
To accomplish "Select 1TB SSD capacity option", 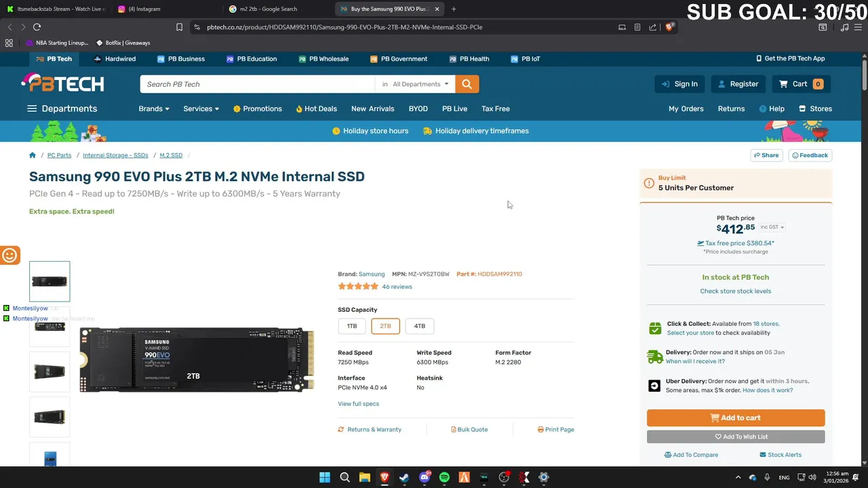I will (x=352, y=326).
